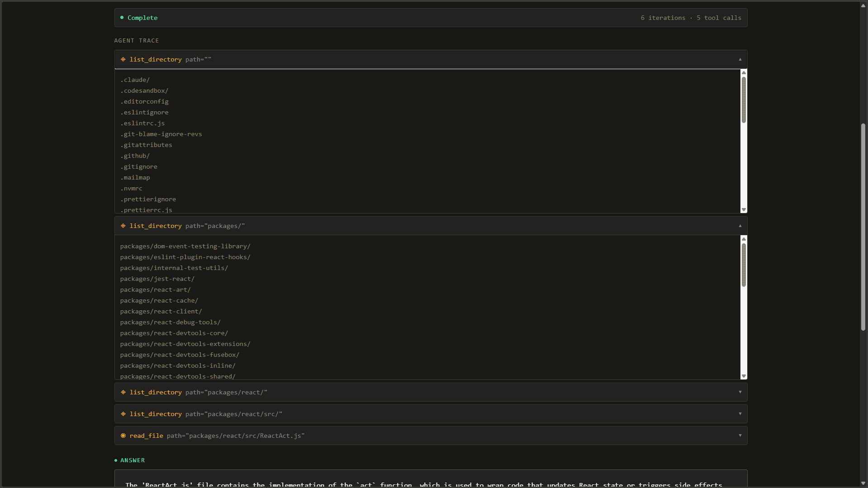Click the page's main vertical scrollbar thumb
This screenshot has height=488, width=868.
click(863, 226)
